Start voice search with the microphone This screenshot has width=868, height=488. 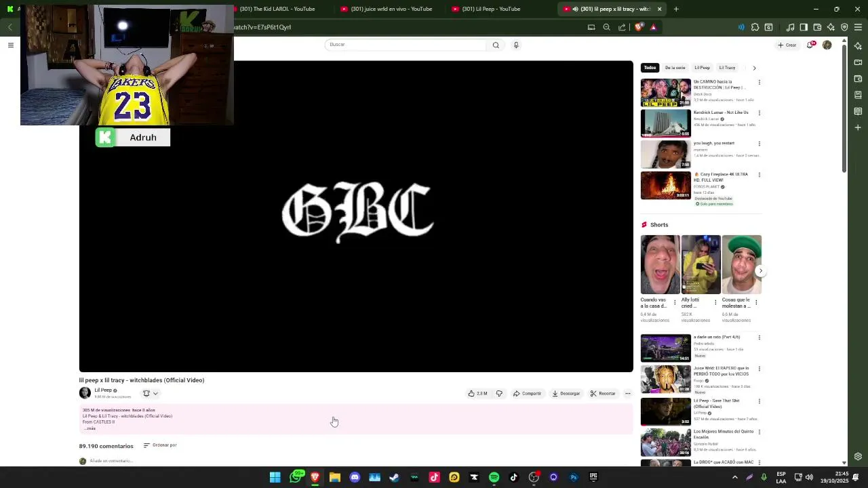point(516,45)
